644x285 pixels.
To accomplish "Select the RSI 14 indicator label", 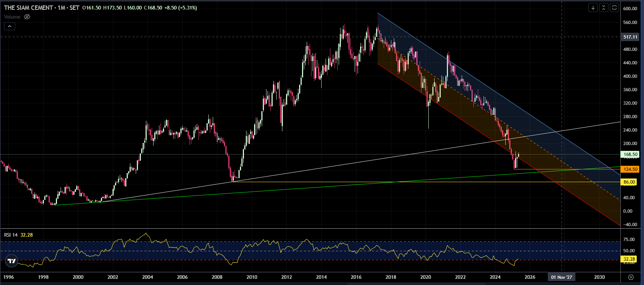I will (x=11, y=235).
